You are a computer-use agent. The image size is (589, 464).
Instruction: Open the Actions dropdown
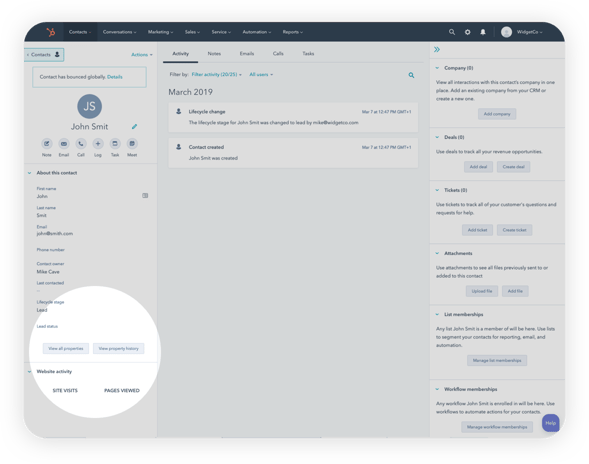(x=142, y=55)
